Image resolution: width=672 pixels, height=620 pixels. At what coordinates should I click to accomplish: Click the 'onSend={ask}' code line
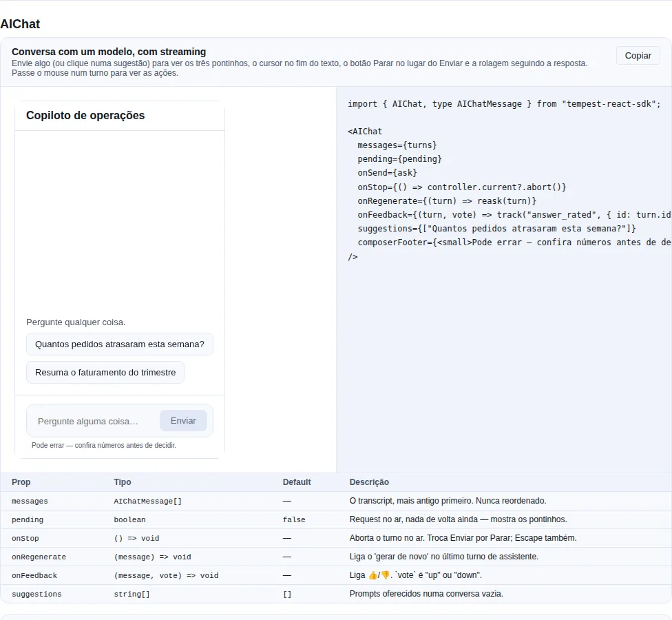pos(387,173)
